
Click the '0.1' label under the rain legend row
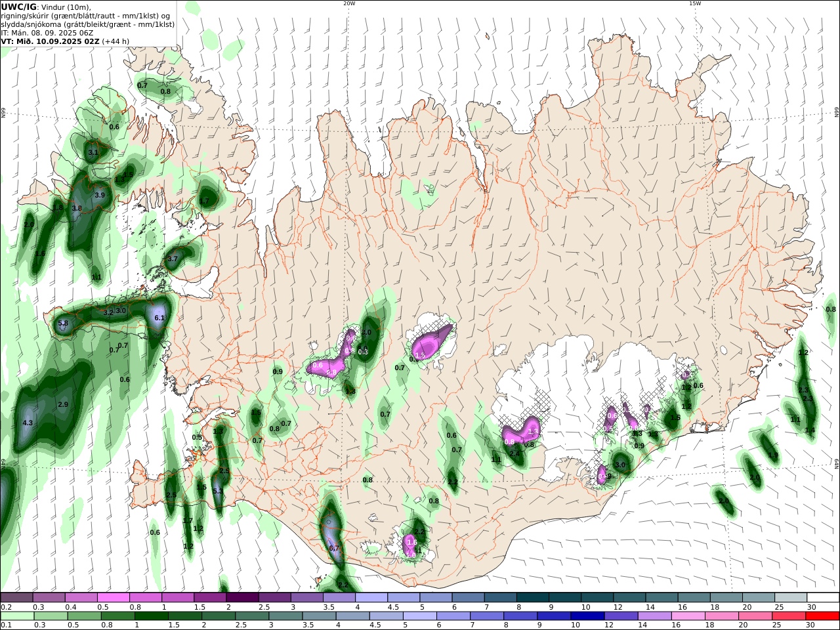pyautogui.click(x=6, y=625)
